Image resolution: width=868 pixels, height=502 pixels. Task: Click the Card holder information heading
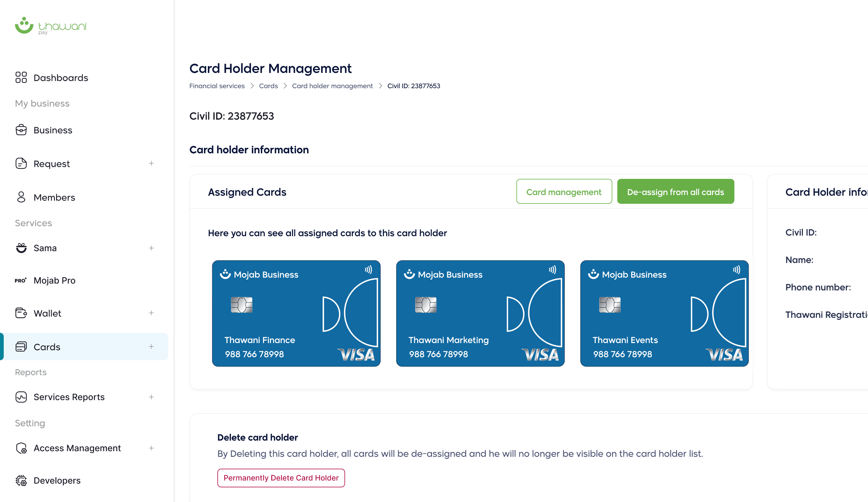click(x=249, y=150)
